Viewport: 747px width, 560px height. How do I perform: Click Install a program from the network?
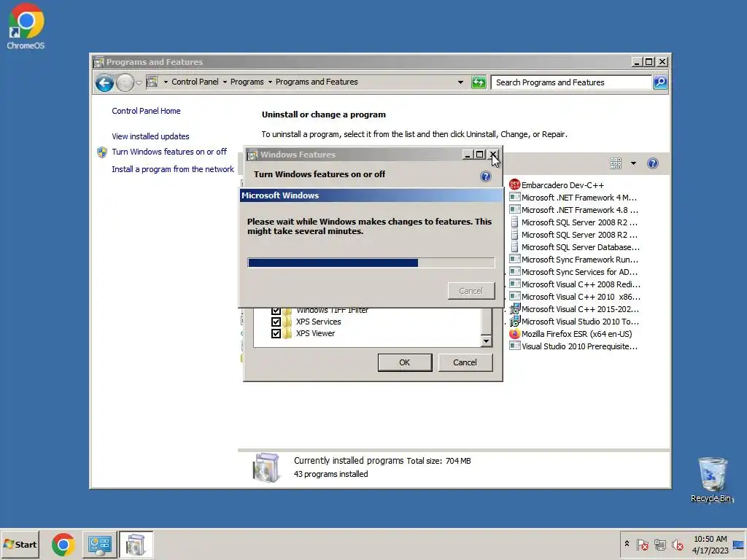173,169
